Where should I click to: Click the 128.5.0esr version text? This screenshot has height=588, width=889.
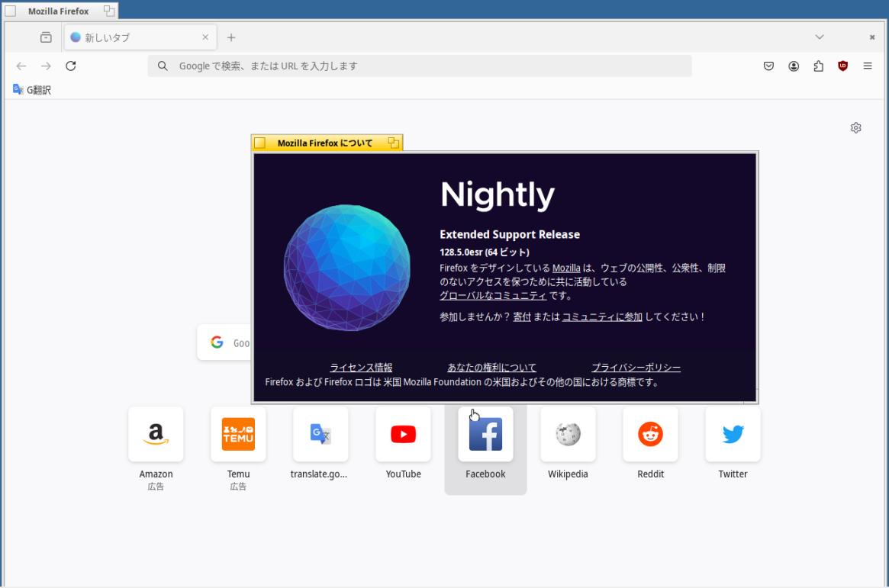tap(485, 252)
